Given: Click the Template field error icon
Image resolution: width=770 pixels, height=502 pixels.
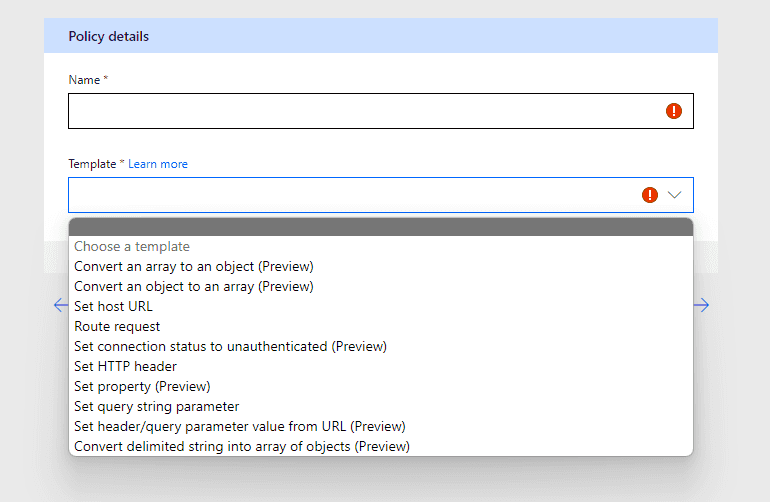Looking at the screenshot, I should point(650,195).
